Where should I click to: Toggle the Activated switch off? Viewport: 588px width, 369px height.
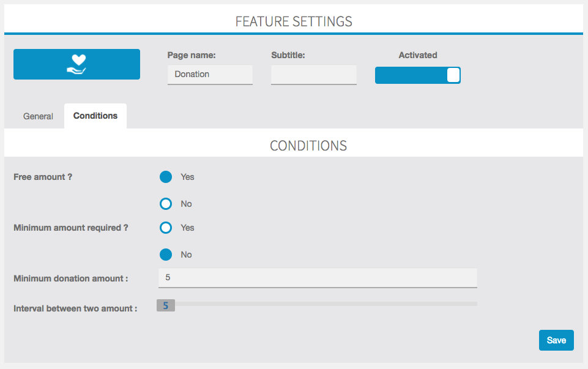click(x=418, y=75)
